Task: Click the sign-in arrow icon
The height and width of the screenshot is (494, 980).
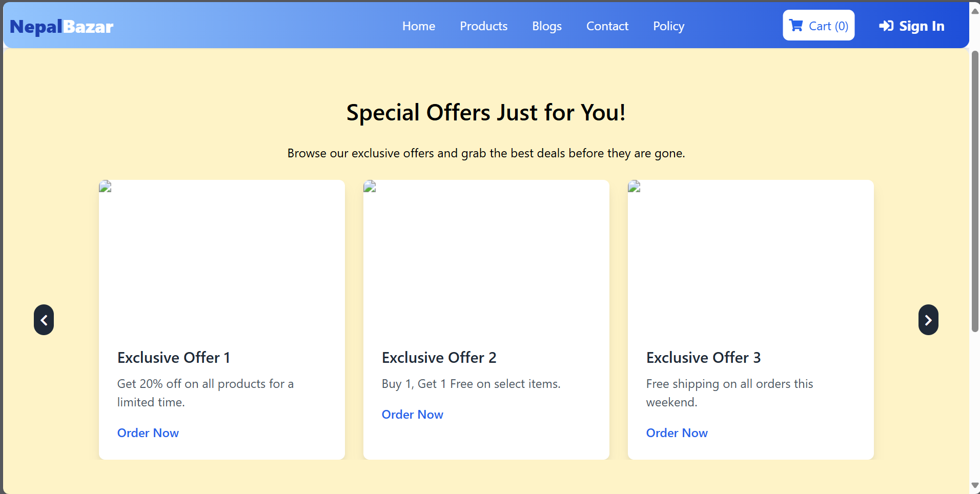Action: 886,26
